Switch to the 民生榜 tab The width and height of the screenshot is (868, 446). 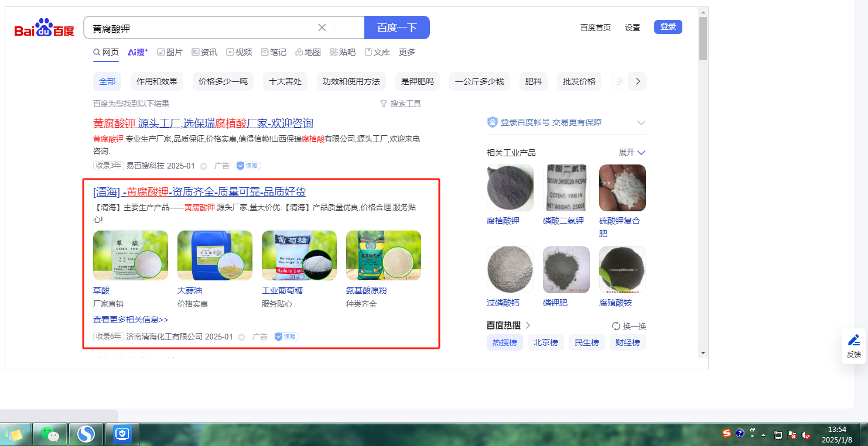587,342
